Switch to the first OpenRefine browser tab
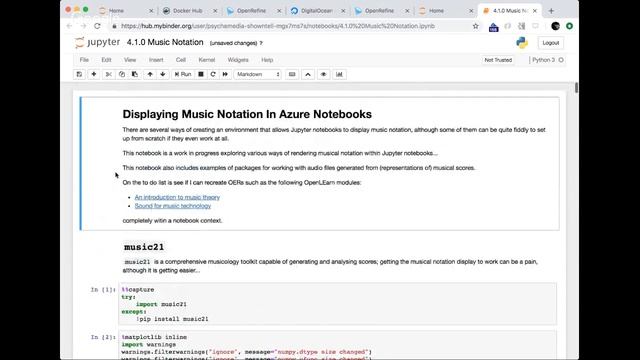The width and height of the screenshot is (640, 360). click(251, 11)
